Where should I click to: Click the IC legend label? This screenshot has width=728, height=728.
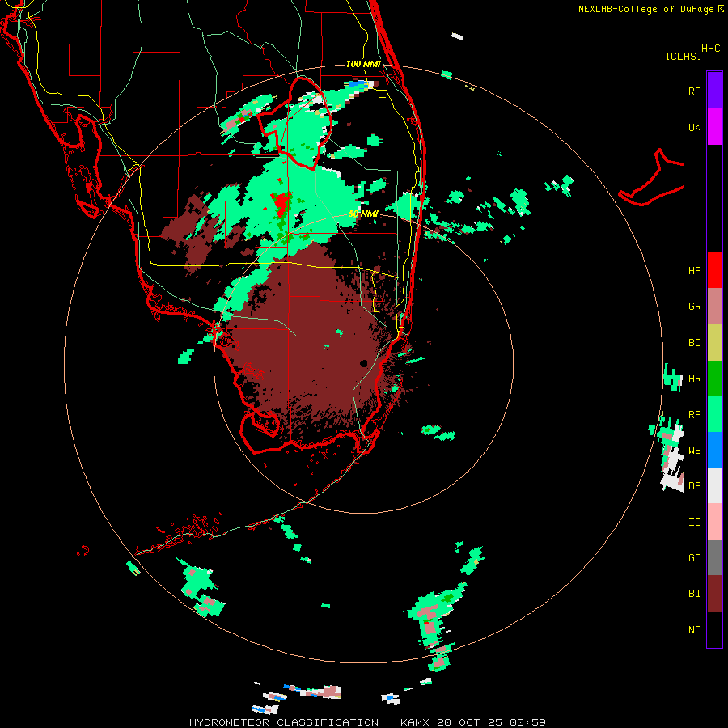click(x=694, y=523)
